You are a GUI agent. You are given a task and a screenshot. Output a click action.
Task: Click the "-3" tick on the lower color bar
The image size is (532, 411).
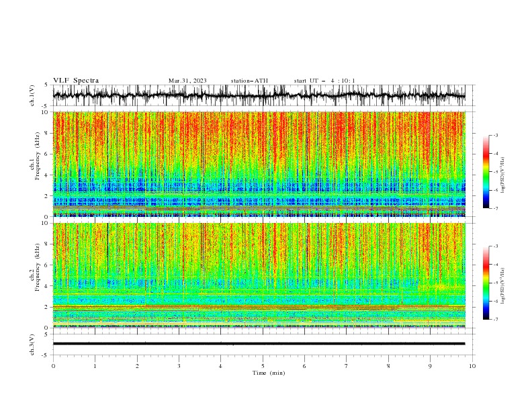coord(496,246)
